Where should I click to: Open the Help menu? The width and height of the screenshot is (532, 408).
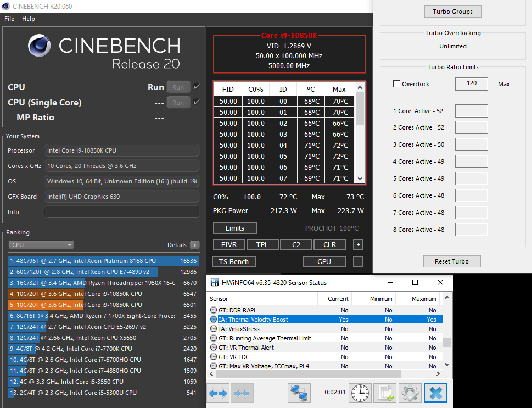coord(29,19)
